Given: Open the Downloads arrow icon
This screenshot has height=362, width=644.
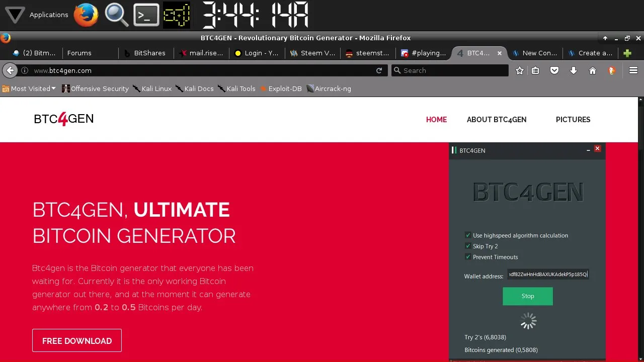Looking at the screenshot, I should pos(574,70).
